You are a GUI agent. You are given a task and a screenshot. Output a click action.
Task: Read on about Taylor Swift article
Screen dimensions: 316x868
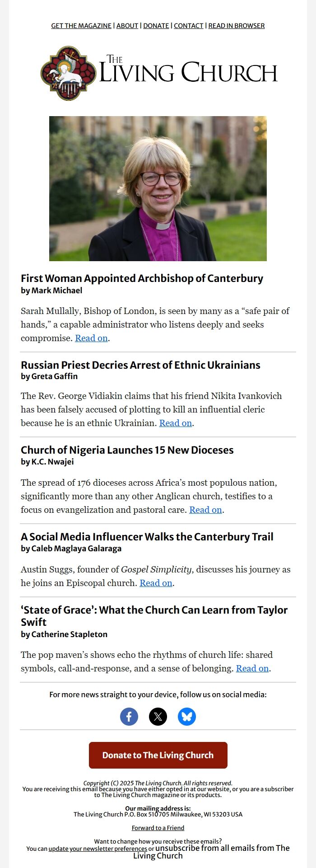pos(252,668)
